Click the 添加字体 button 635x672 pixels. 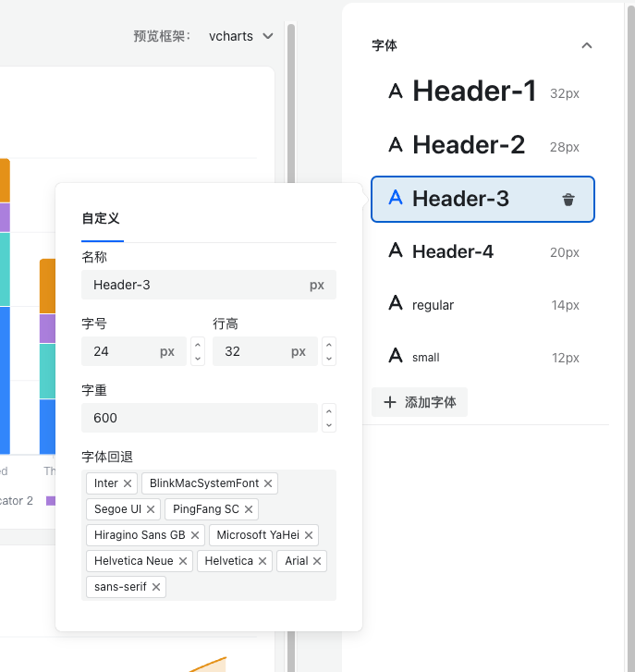[x=420, y=403]
